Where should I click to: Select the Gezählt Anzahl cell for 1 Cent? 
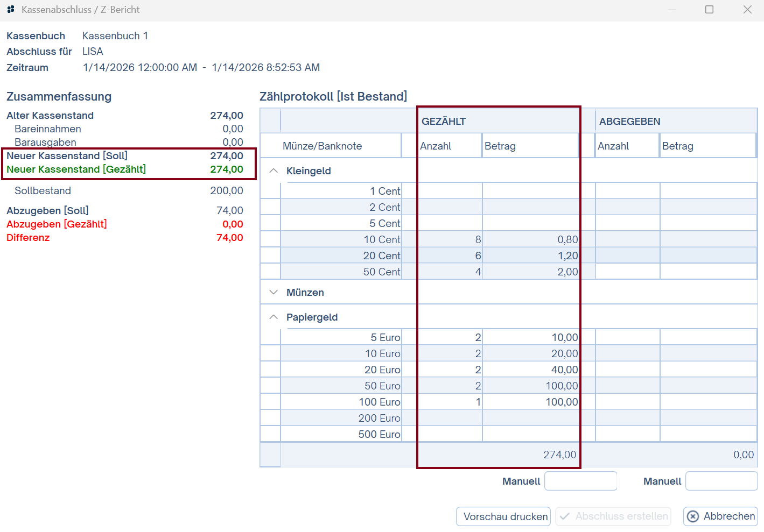coord(450,191)
